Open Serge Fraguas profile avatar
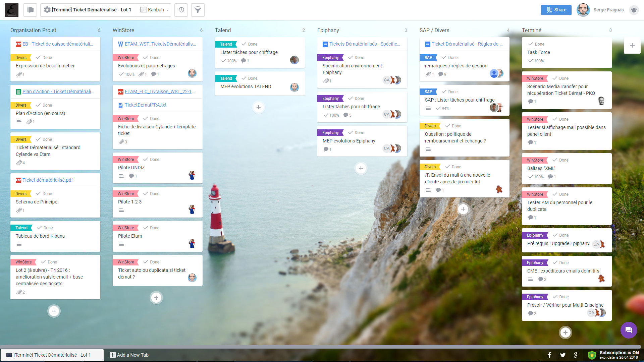The width and height of the screenshot is (644, 362). point(583,10)
